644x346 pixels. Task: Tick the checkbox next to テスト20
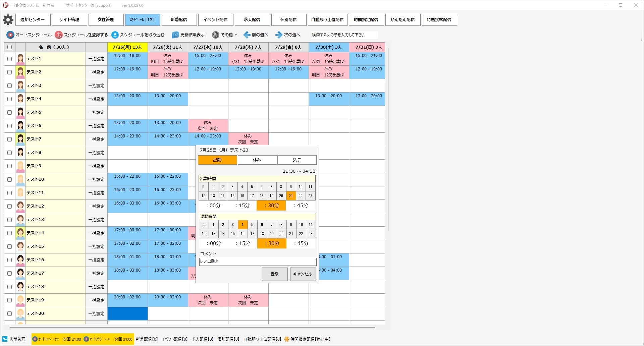[x=9, y=314]
